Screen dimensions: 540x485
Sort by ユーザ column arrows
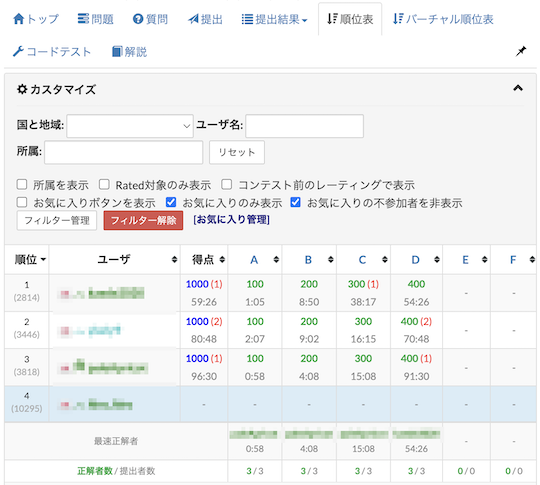[175, 260]
